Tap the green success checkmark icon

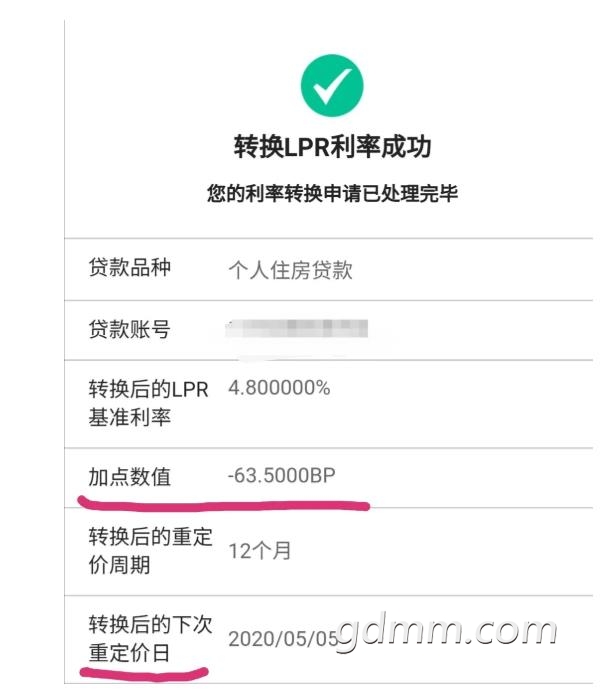332,83
